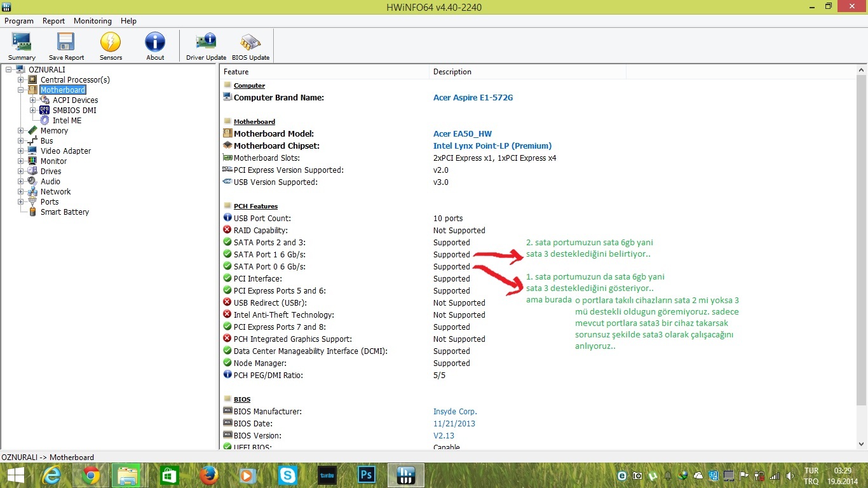Expand the Drives tree node

click(21, 171)
